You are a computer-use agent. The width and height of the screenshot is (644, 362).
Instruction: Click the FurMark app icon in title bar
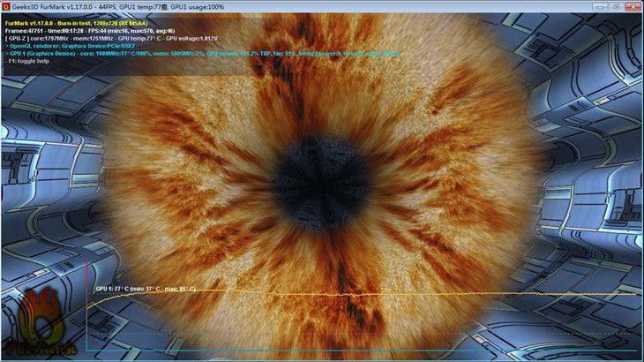6,6
